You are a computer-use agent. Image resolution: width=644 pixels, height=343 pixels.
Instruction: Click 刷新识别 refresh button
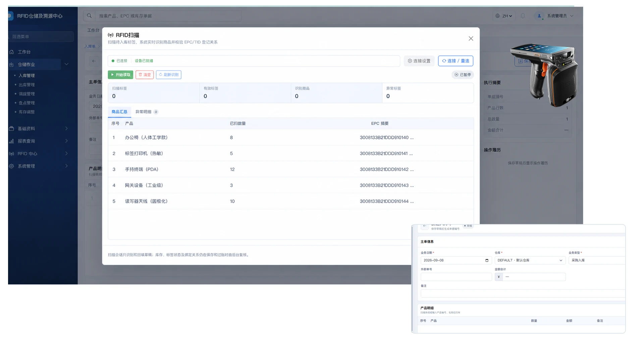(x=168, y=75)
